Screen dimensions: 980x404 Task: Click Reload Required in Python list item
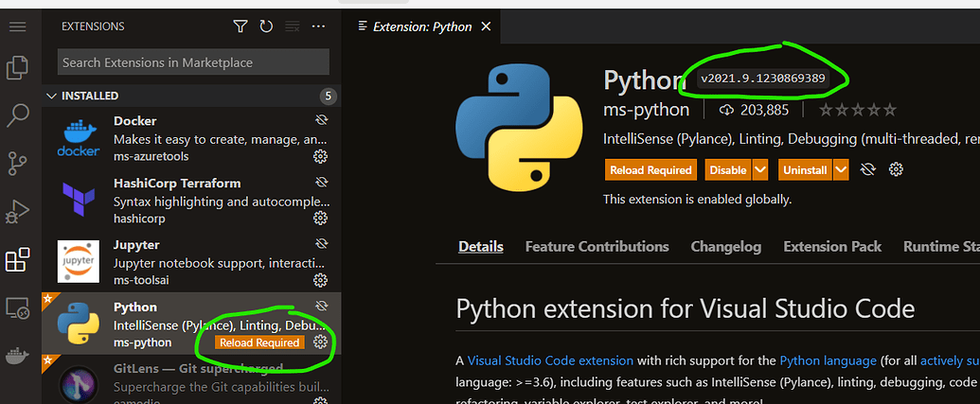point(259,343)
